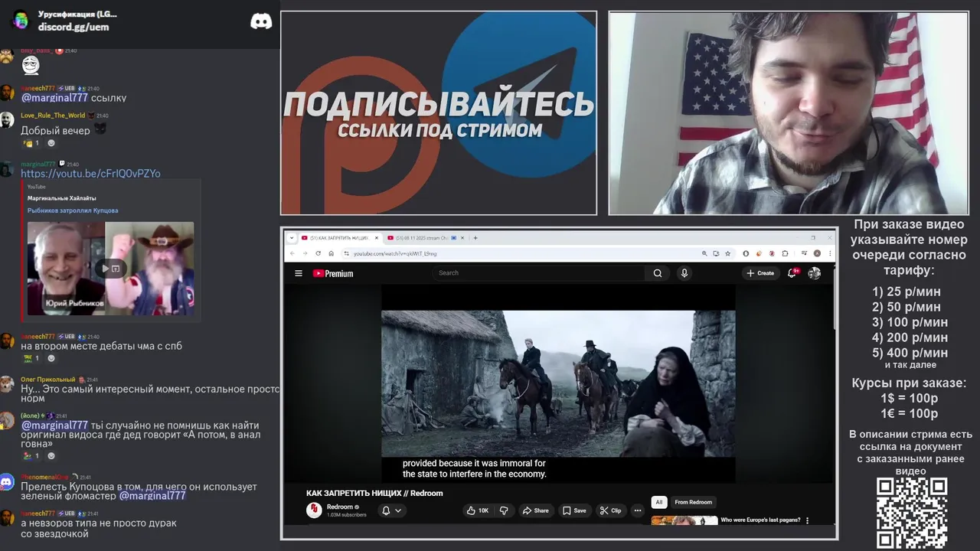Image resolution: width=980 pixels, height=551 pixels.
Task: Click the youtube.com address bar
Action: click(521, 253)
